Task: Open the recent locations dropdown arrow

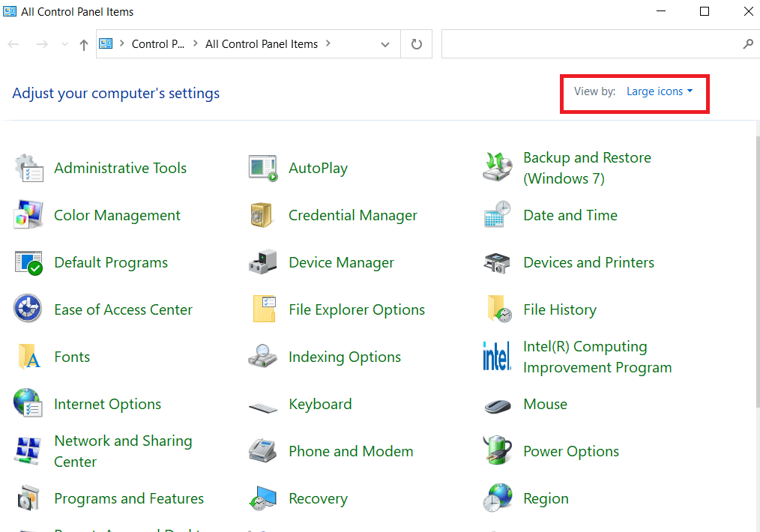Action: tap(64, 44)
